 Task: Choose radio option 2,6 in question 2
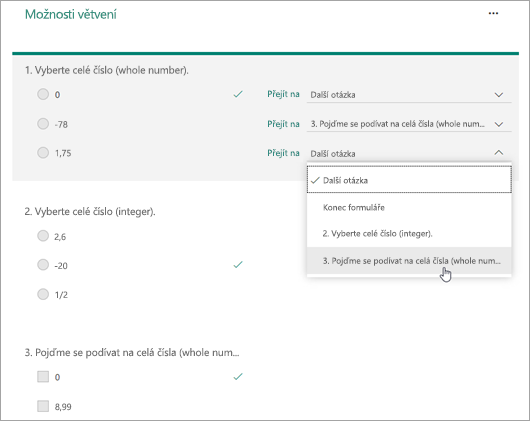coord(43,236)
